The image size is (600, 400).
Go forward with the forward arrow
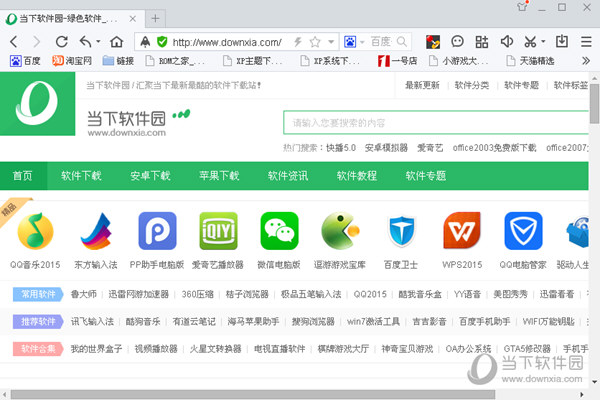pyautogui.click(x=37, y=41)
